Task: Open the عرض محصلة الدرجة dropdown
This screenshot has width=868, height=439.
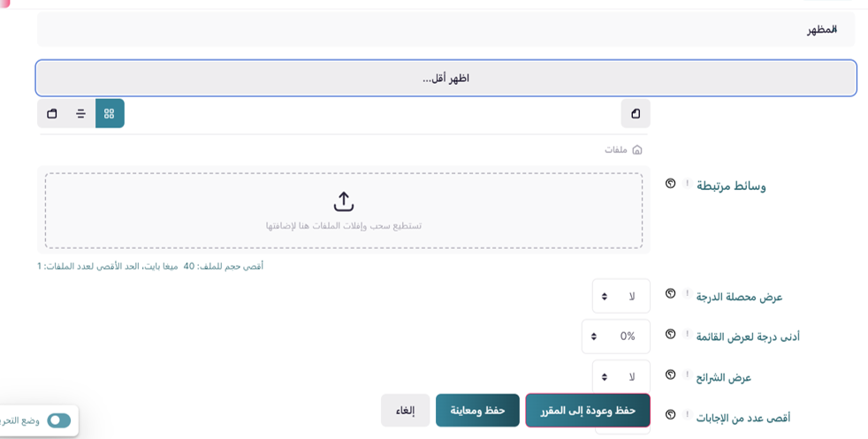Action: 621,296
